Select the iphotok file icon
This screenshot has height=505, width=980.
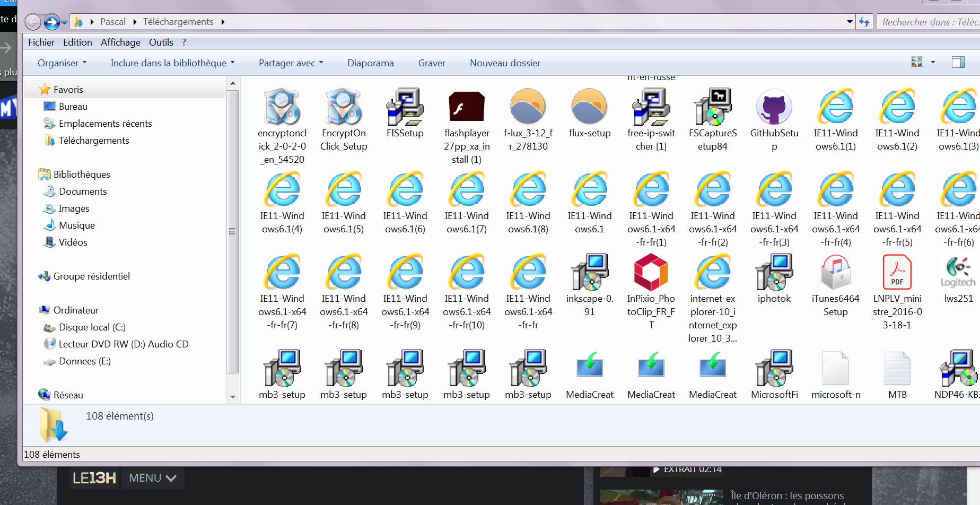click(x=774, y=272)
